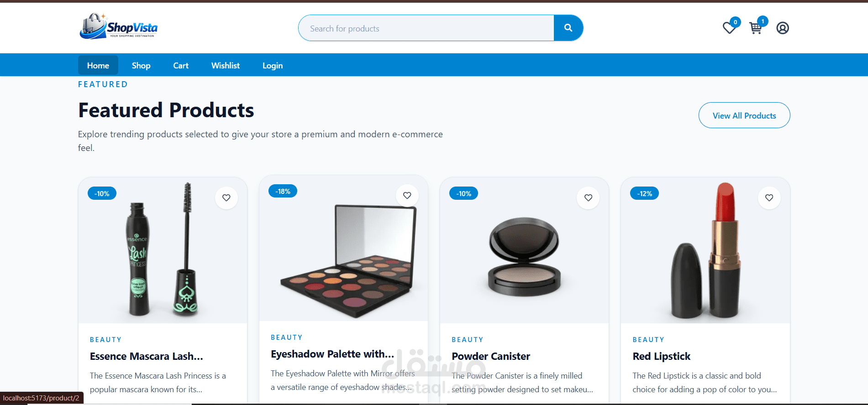Open the shopping cart icon in header
Image resolution: width=868 pixels, height=405 pixels.
pyautogui.click(x=756, y=28)
